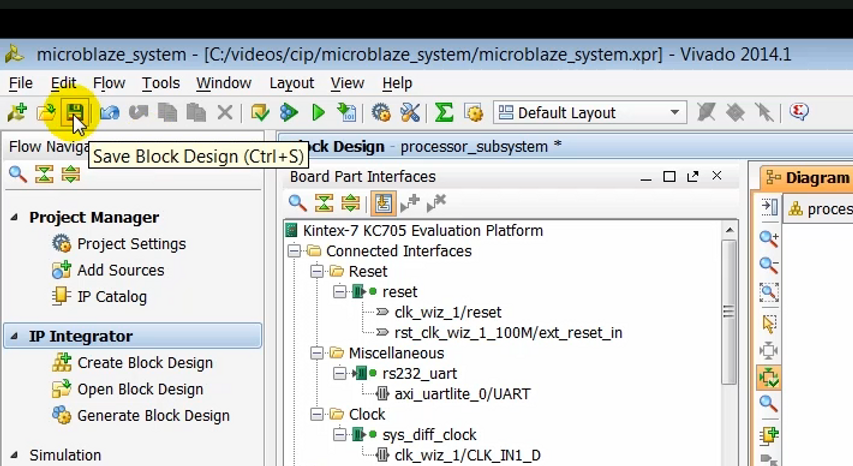Collapse the Connected Interfaces tree node

coord(295,251)
